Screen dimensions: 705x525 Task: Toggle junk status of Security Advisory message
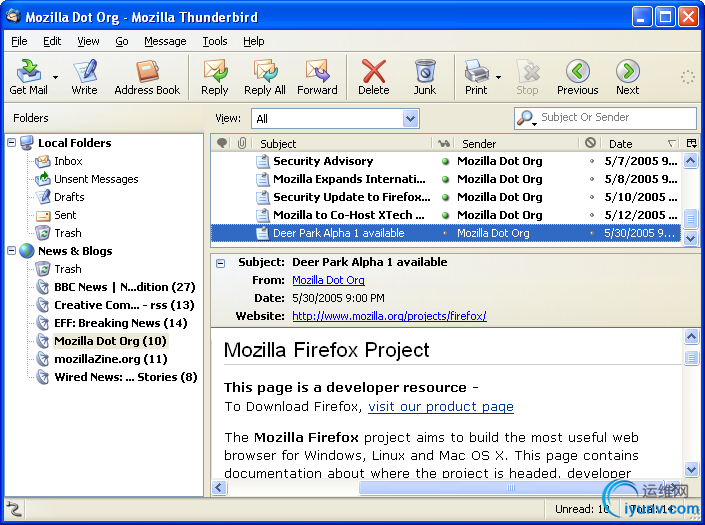point(592,161)
